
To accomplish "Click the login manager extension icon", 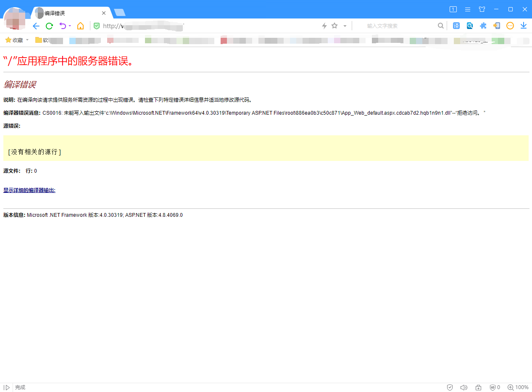I will [497, 26].
